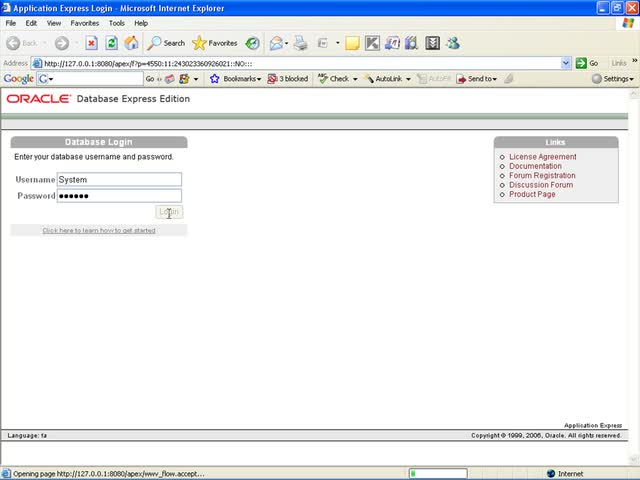
Task: Click the Internet security zone indicator
Action: point(565,473)
